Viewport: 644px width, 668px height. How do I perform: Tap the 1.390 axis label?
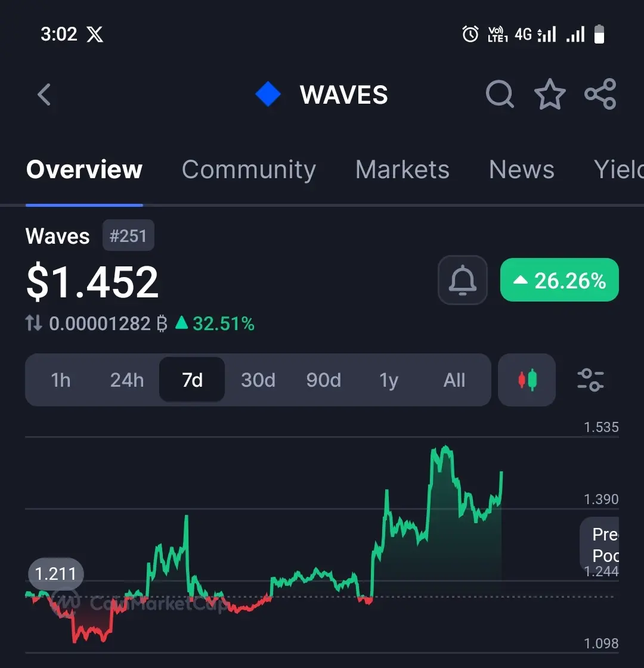(601, 499)
